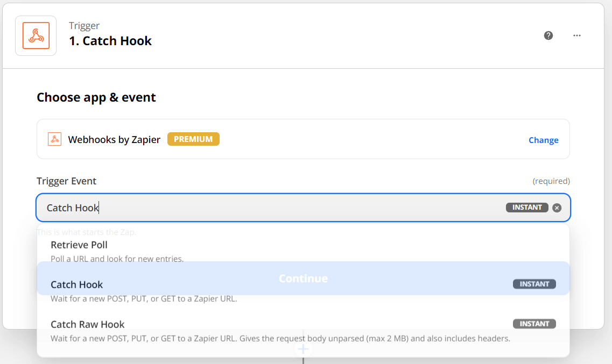This screenshot has height=364, width=612.
Task: Click the INSTANT badge on Catch Hook option
Action: 534,284
